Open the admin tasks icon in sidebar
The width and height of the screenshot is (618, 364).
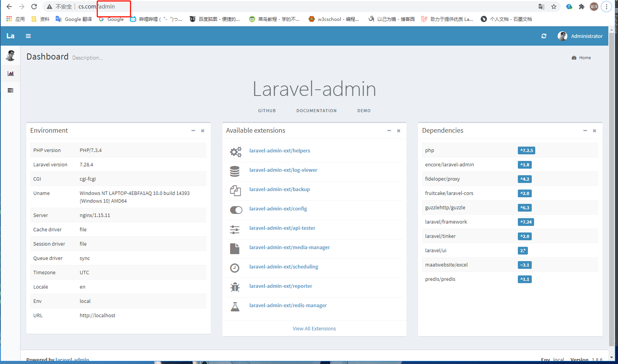(x=10, y=91)
